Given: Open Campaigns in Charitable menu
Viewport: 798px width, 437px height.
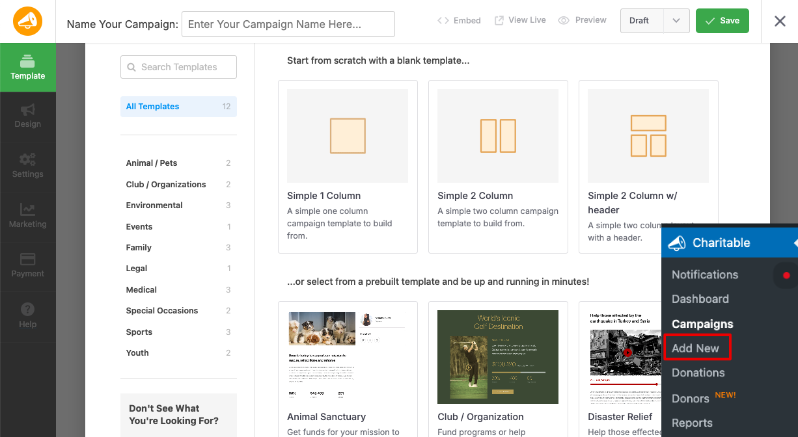Looking at the screenshot, I should tap(702, 324).
